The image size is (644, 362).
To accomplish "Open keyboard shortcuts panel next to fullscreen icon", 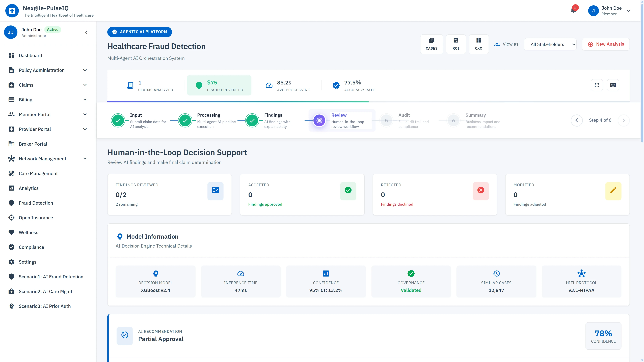I will [613, 85].
